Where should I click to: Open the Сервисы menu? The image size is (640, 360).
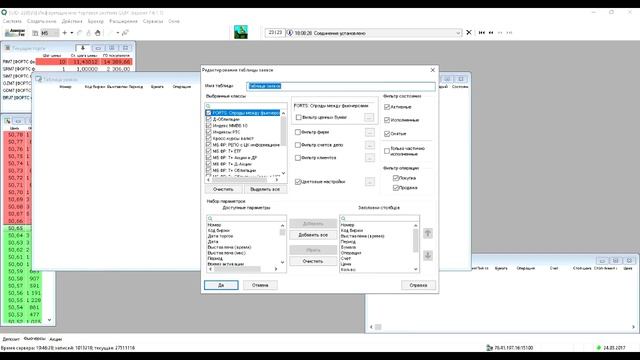pos(153,21)
